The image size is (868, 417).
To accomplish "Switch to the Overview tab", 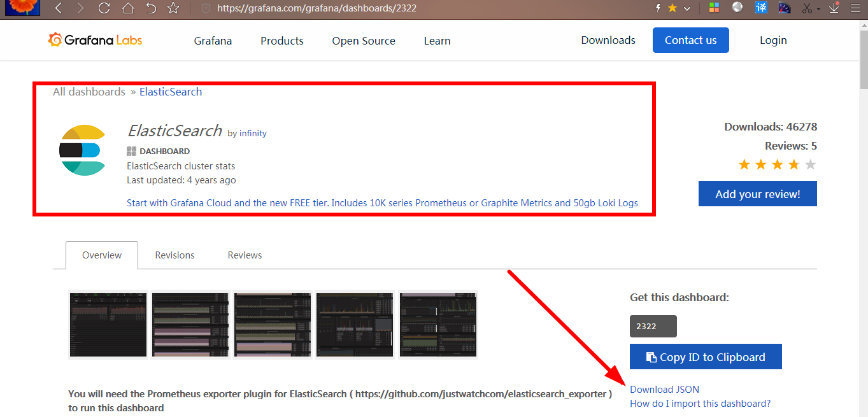I will pyautogui.click(x=102, y=255).
